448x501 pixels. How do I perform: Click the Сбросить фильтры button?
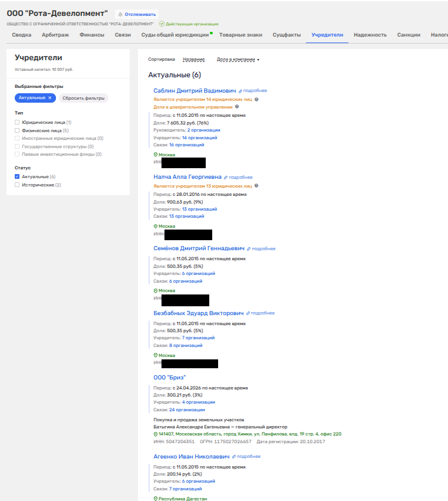coord(84,98)
